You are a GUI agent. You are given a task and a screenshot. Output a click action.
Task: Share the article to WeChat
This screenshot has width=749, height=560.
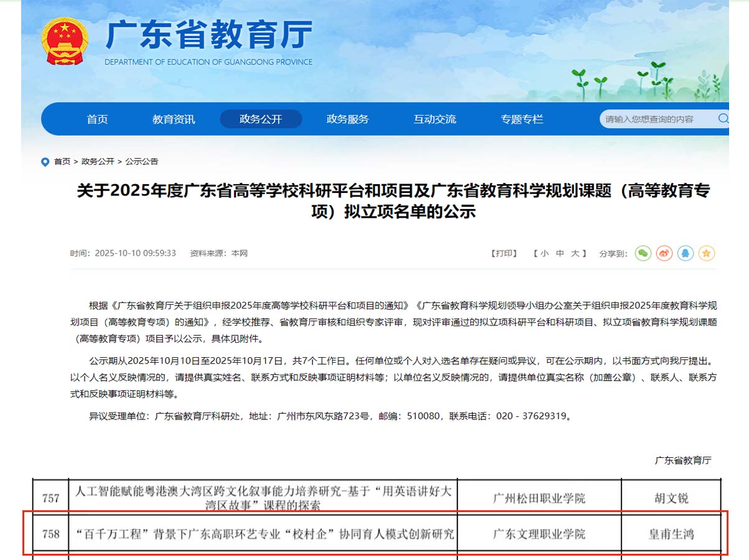[x=643, y=253]
